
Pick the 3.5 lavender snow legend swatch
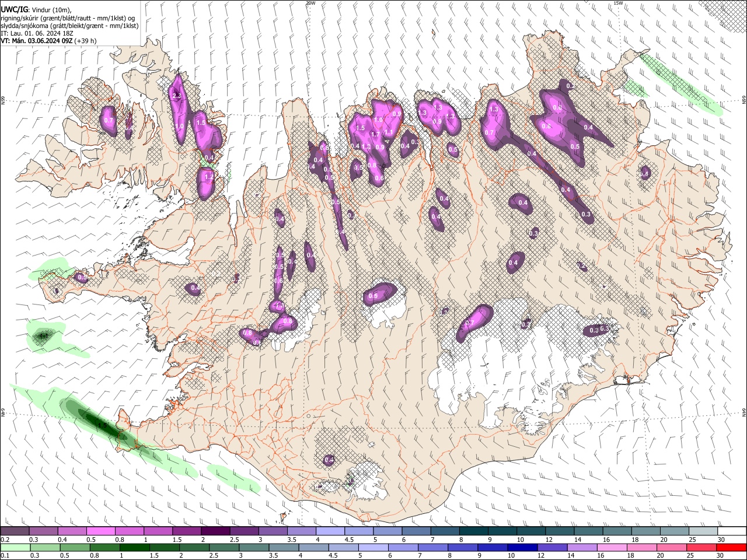click(x=301, y=531)
